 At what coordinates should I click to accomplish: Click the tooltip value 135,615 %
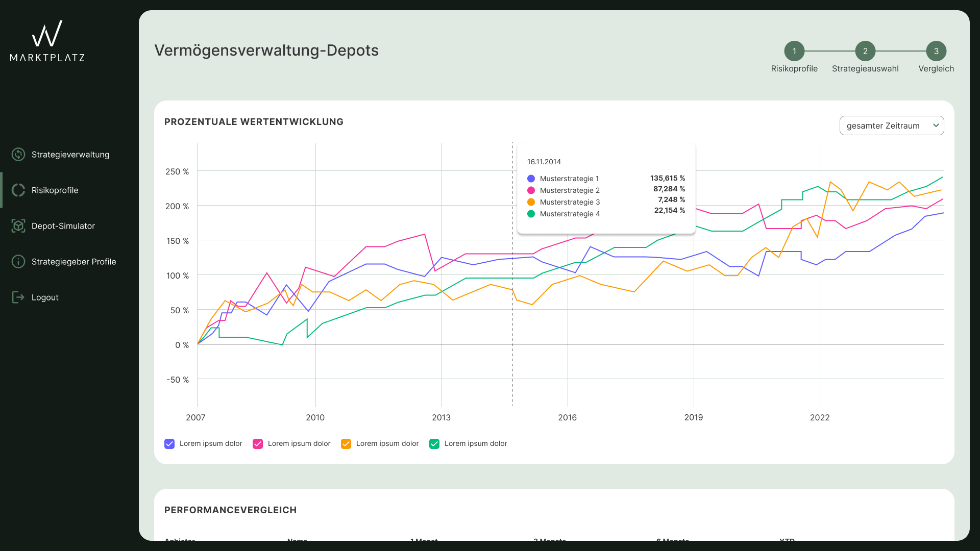point(668,178)
